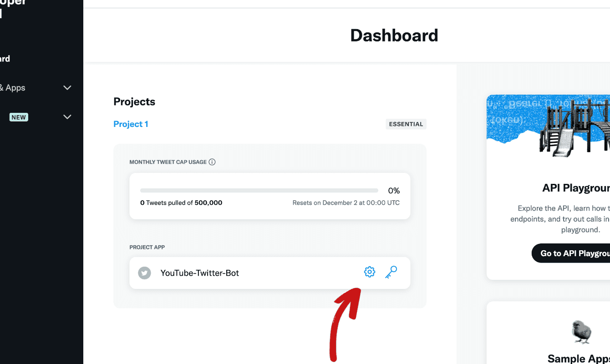The image size is (610, 364).
Task: Open the Project 1 link
Action: pos(131,124)
